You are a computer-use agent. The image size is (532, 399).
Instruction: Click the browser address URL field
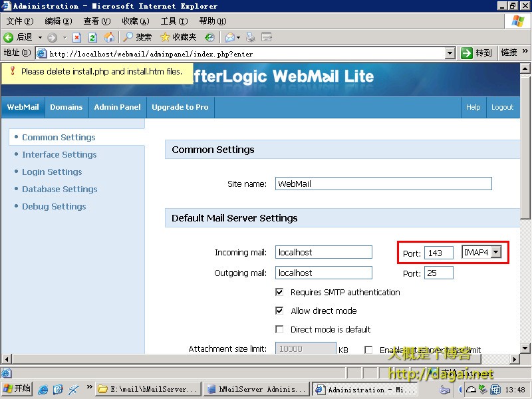(x=245, y=54)
